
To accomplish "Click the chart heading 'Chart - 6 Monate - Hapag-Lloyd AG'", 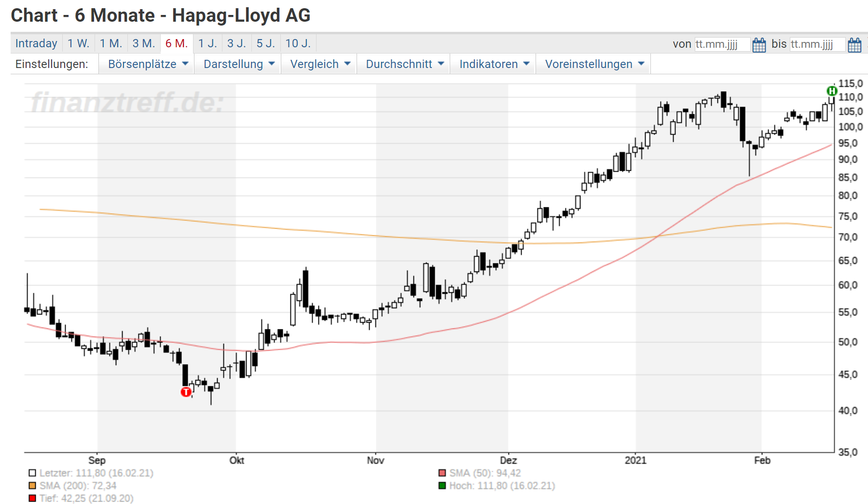I will (161, 15).
